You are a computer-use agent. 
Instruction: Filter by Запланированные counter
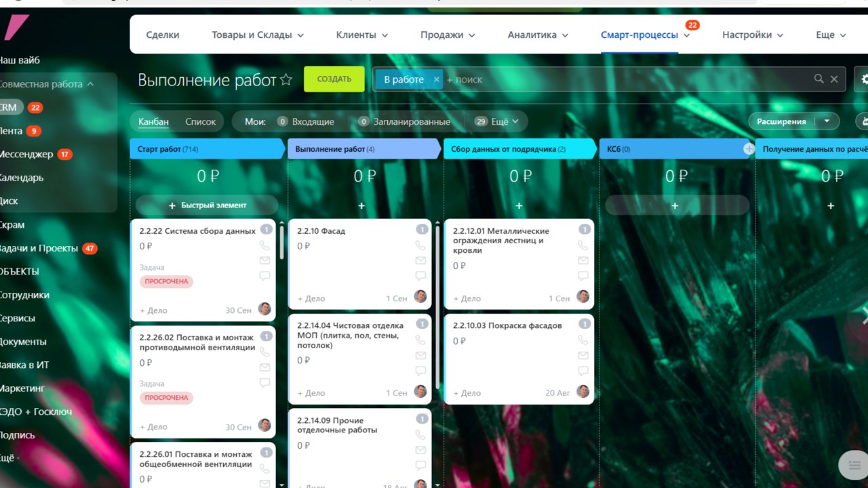click(403, 121)
